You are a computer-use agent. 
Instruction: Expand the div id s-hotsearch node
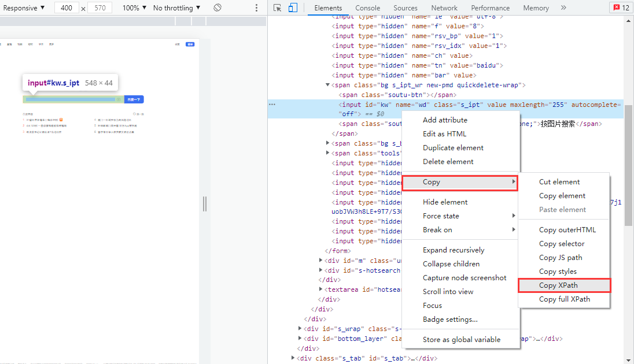point(320,270)
